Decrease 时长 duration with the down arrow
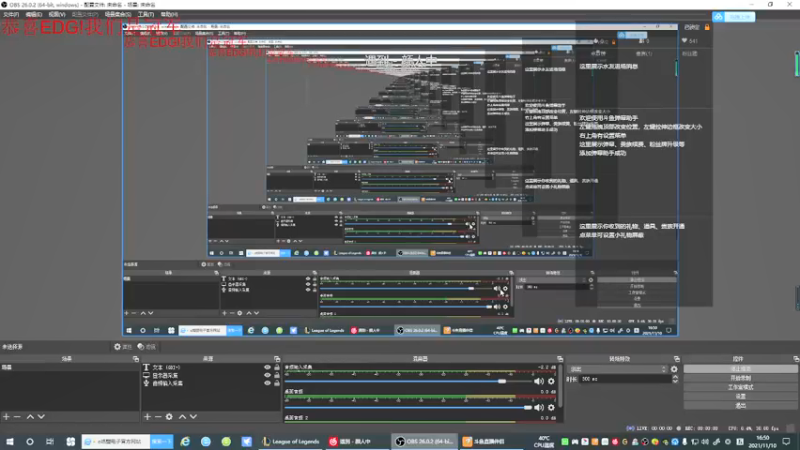 pos(675,381)
